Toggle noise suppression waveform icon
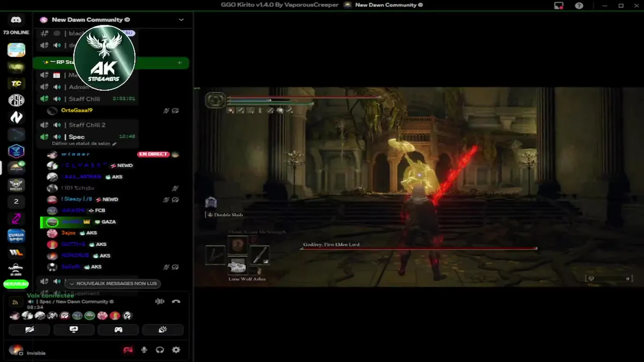The height and width of the screenshot is (362, 644). (x=160, y=301)
